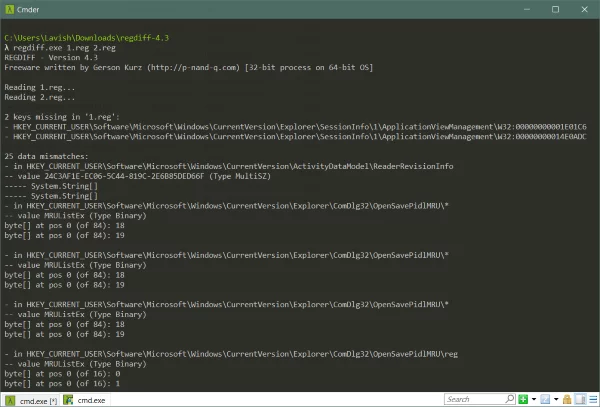Switch to the second cmd.exe tab
Viewport: 600px width, 407px height.
pyautogui.click(x=87, y=400)
